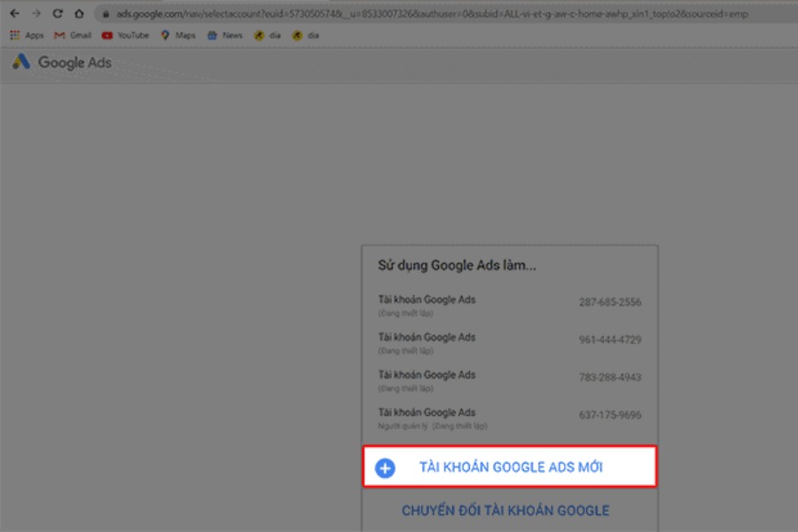Select account 783-288-4943
Screen dimensions: 798x532
click(x=510, y=380)
